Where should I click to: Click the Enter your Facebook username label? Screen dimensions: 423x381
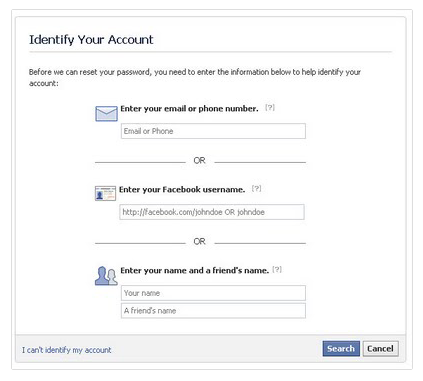pos(182,190)
